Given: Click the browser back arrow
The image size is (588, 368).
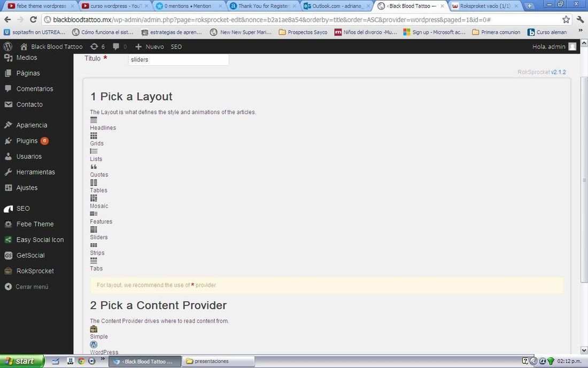Looking at the screenshot, I should point(8,19).
